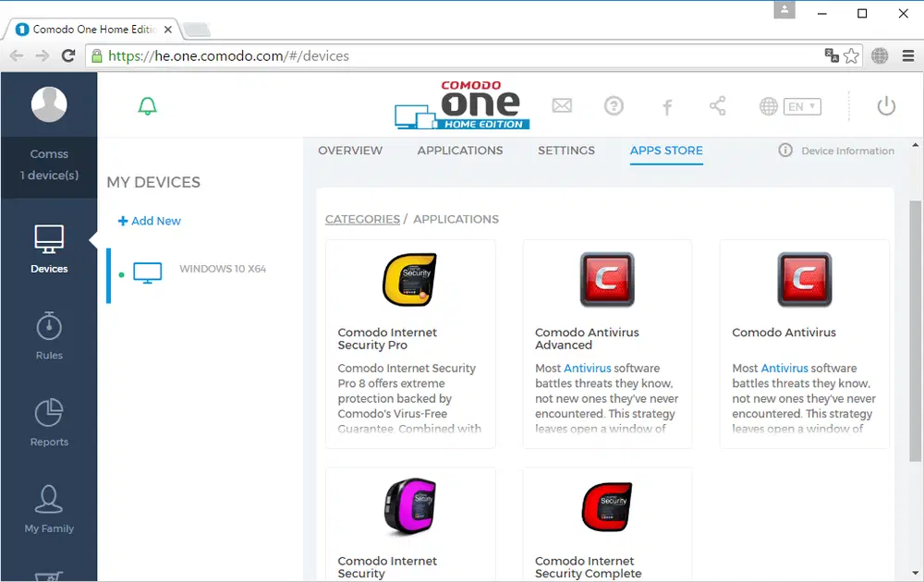The width and height of the screenshot is (924, 582).
Task: Click the Device Information info icon
Action: coord(784,151)
